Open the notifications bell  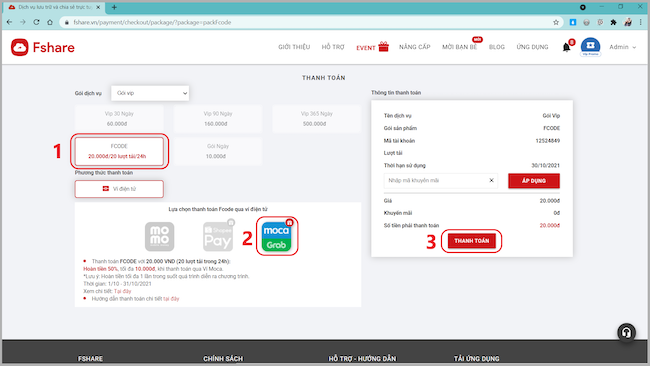click(566, 47)
